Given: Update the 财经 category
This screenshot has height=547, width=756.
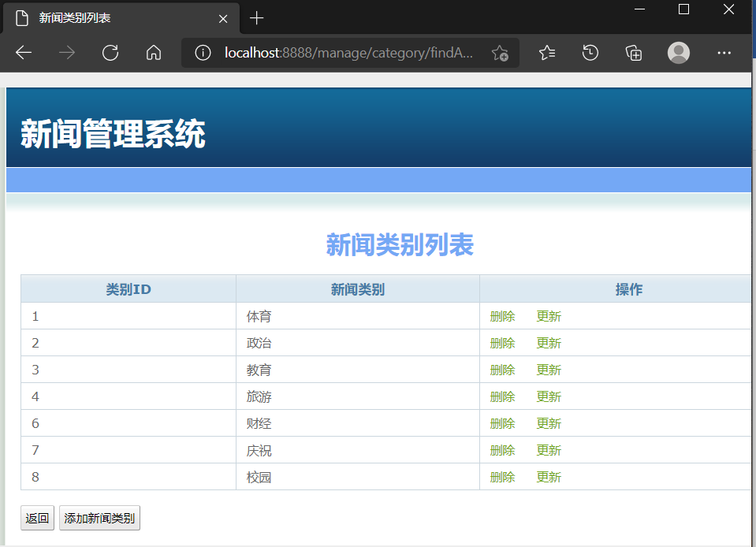Looking at the screenshot, I should (x=549, y=423).
